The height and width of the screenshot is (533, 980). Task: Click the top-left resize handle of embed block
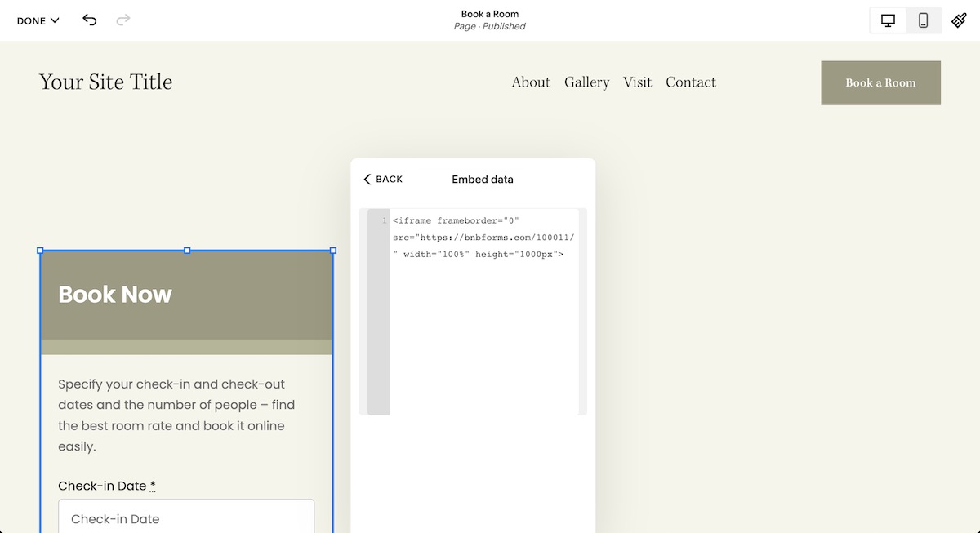pyautogui.click(x=40, y=251)
